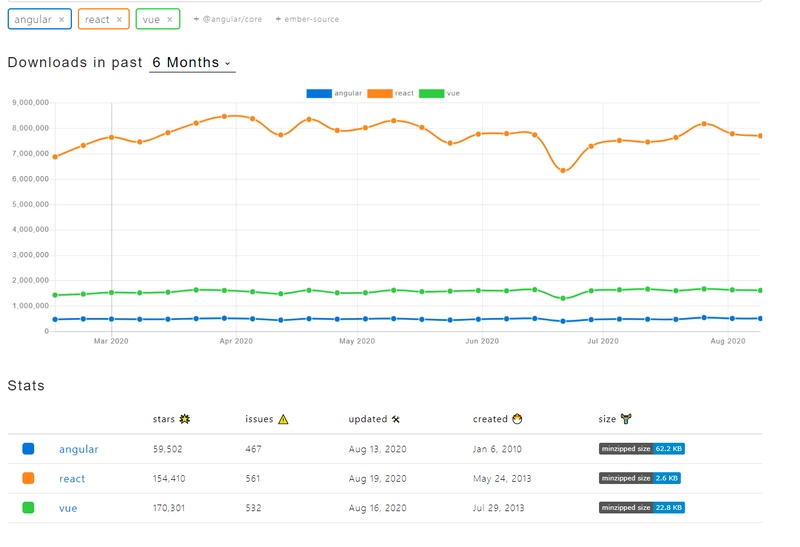
Task: Open the react package link in Stats
Action: 72,479
